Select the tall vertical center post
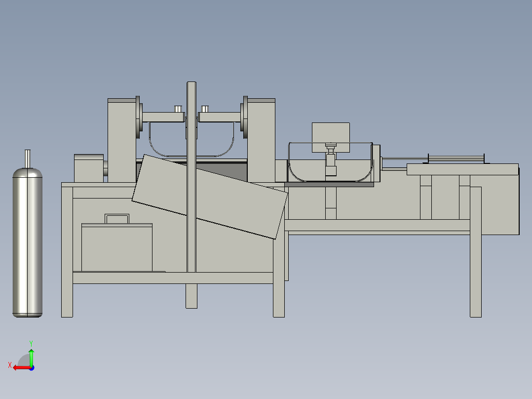The width and height of the screenshot is (532, 399). tap(191, 177)
